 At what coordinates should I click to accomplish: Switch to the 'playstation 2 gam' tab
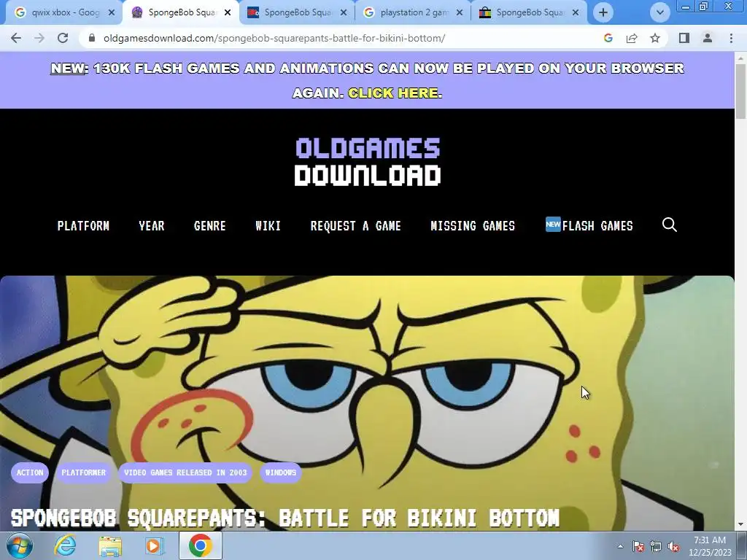[414, 13]
